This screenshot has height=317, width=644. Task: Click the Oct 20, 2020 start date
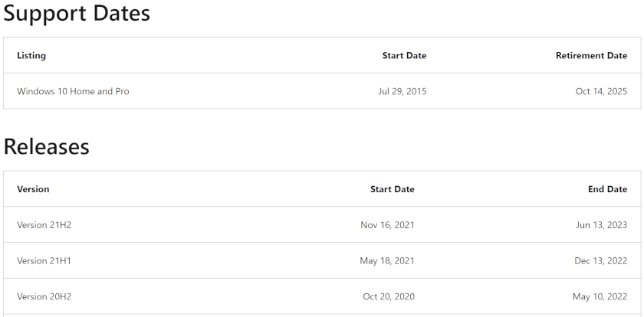point(389,296)
